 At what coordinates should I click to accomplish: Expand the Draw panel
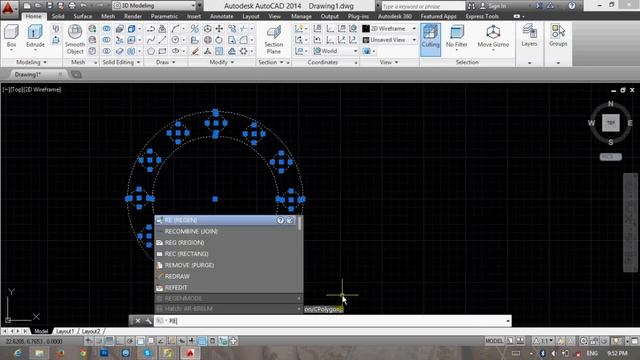(x=166, y=62)
